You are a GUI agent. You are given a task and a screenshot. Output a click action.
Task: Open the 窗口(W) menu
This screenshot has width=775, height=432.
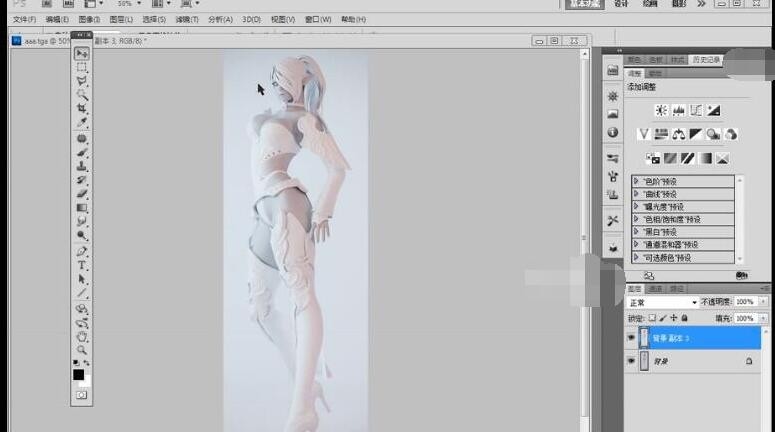[x=318, y=19]
